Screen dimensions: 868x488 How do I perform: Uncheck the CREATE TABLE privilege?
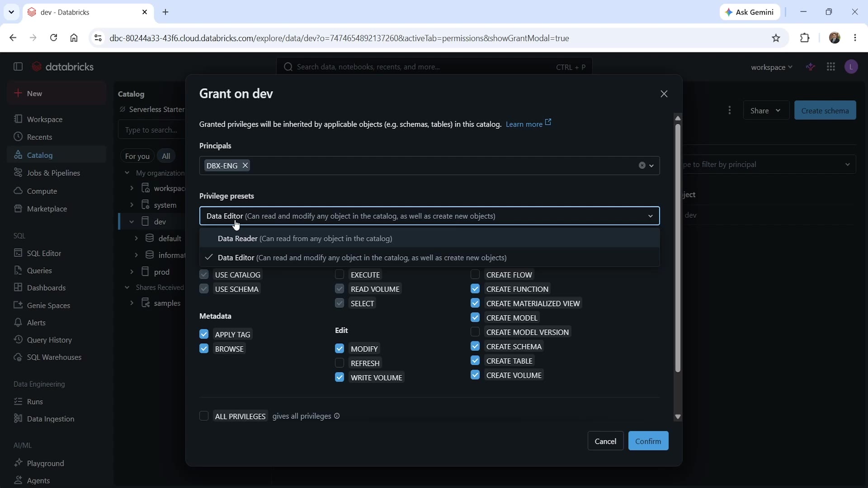coord(475,361)
